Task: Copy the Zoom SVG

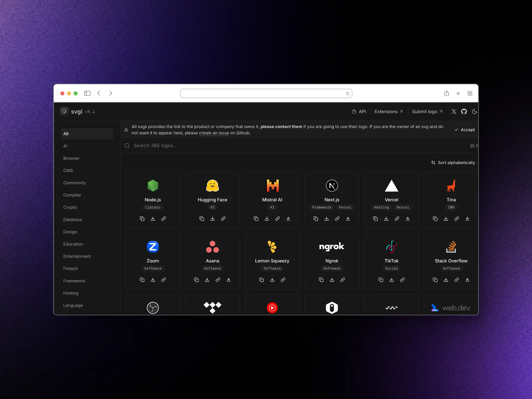Action: point(142,280)
